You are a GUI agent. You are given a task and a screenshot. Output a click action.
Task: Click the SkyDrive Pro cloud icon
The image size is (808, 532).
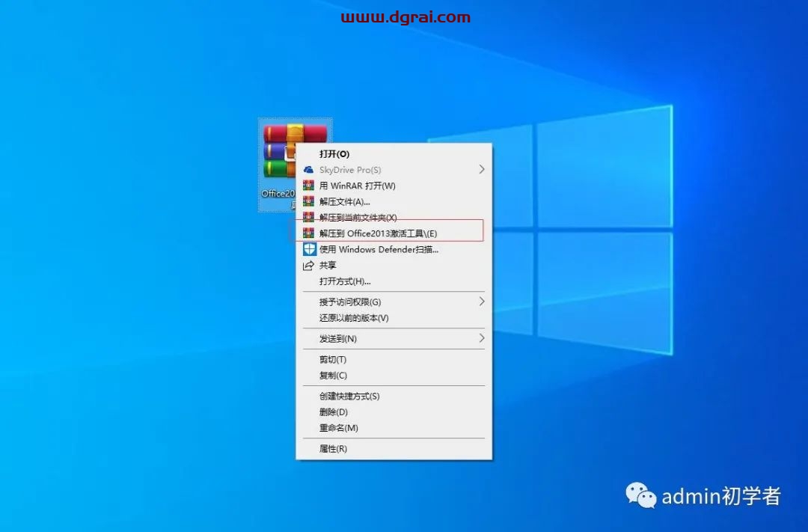[x=308, y=170]
